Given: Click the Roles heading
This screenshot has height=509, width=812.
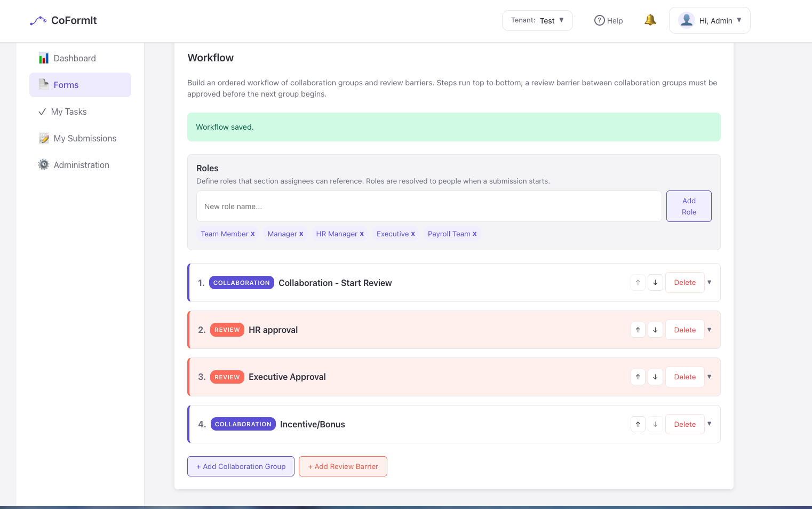Looking at the screenshot, I should click(208, 168).
